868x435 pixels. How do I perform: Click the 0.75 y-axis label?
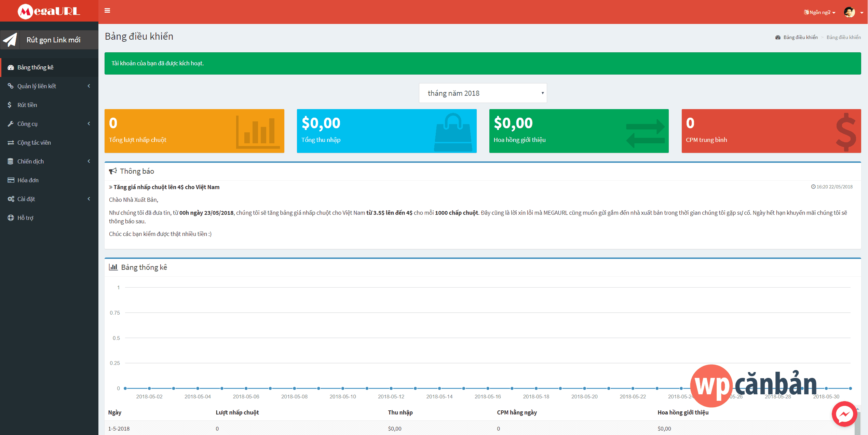(115, 313)
